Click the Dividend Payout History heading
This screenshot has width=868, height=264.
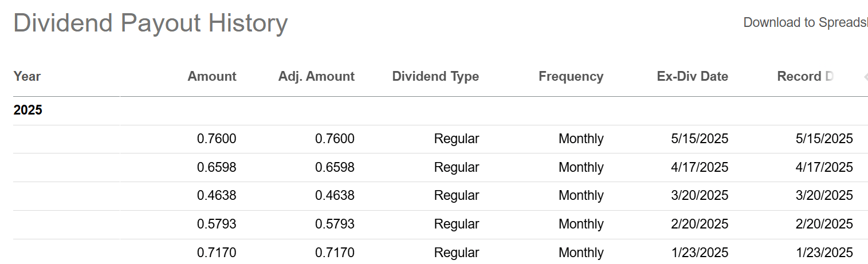[150, 23]
